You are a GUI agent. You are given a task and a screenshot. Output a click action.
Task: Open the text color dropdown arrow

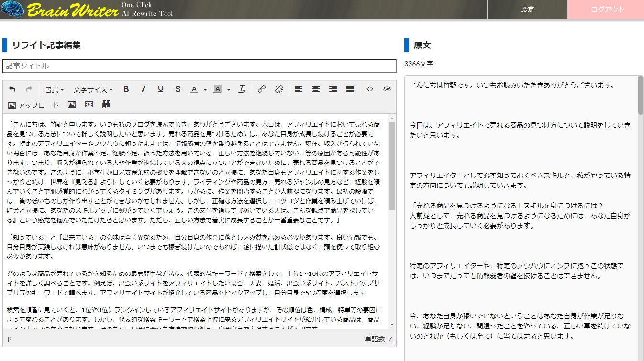tap(205, 90)
